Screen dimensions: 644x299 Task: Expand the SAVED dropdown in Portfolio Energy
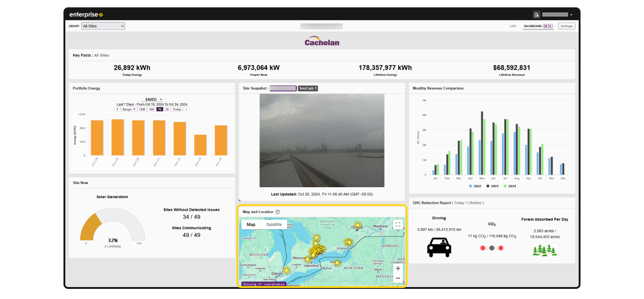pos(154,99)
